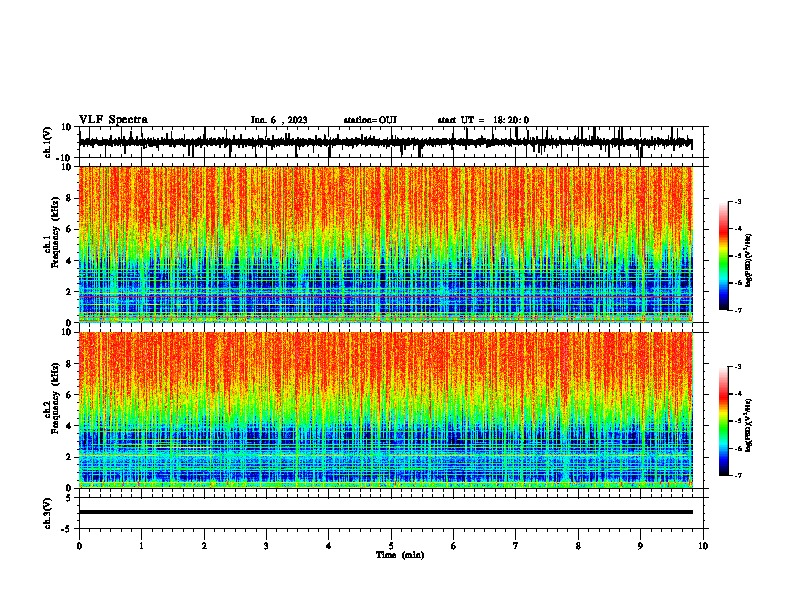Click the "VLF Spectra" title text

click(113, 120)
